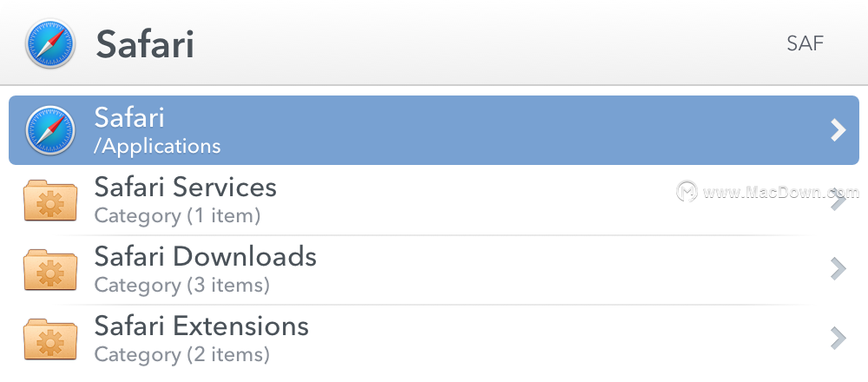Select the Safari Downloads label
Screen dimensions: 868x382
pos(206,256)
